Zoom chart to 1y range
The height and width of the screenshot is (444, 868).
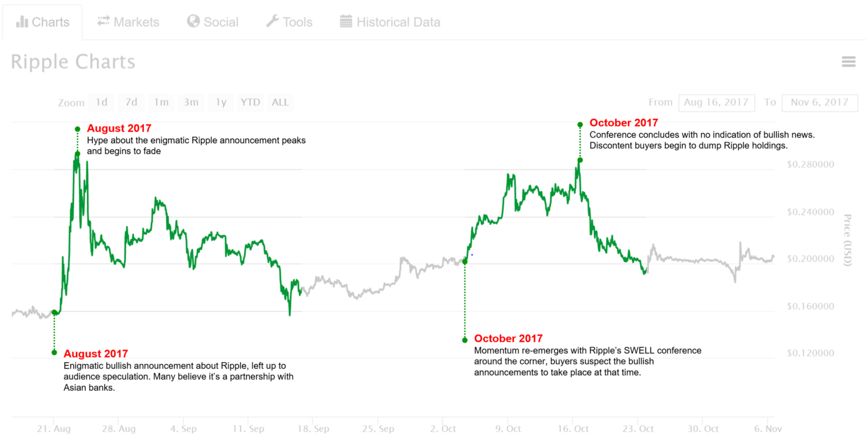coord(221,102)
